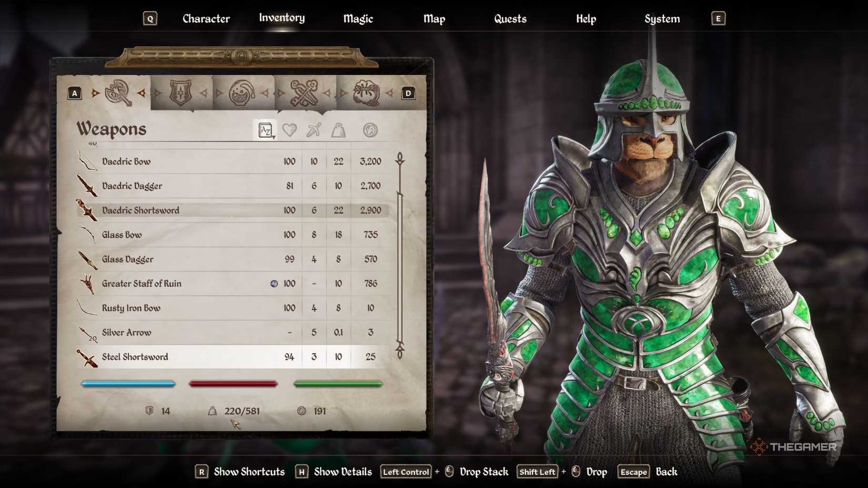This screenshot has height=488, width=868.
Task: Click the Escape Back button
Action: [x=647, y=472]
